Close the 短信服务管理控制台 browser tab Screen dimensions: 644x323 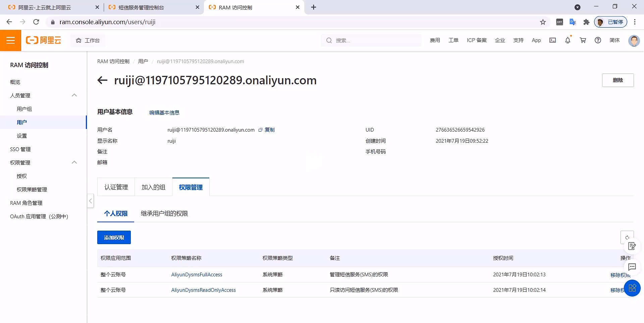point(198,7)
